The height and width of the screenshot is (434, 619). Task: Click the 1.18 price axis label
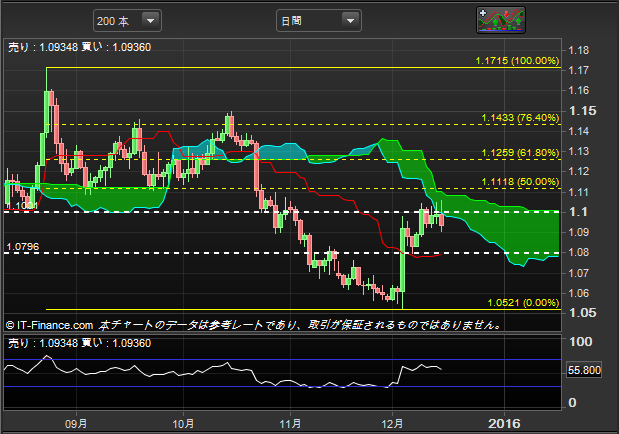click(578, 50)
